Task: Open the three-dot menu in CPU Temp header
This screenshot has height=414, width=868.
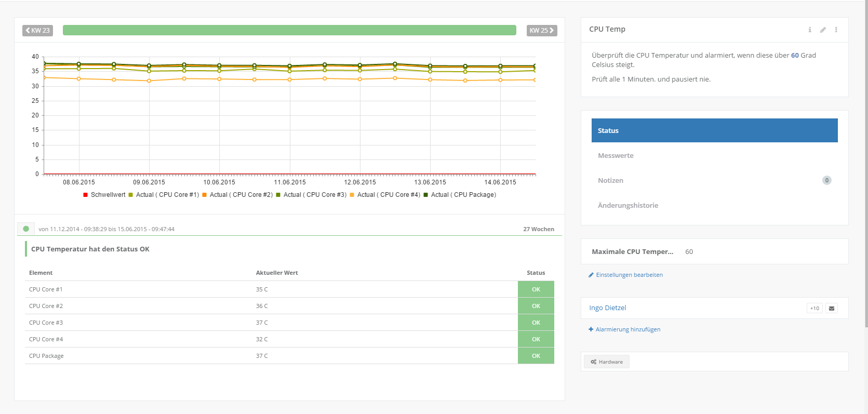Action: point(836,30)
